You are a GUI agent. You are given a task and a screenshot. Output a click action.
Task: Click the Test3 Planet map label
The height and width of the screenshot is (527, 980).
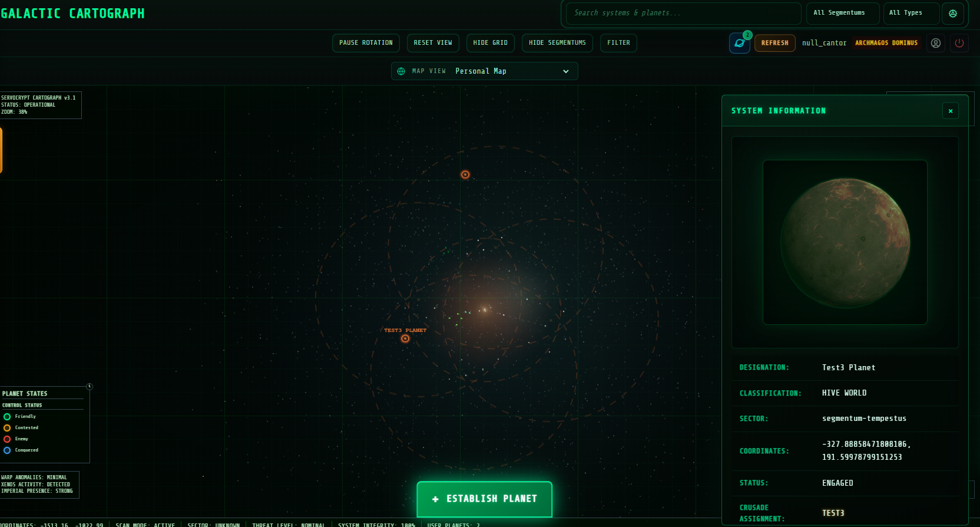pyautogui.click(x=405, y=330)
